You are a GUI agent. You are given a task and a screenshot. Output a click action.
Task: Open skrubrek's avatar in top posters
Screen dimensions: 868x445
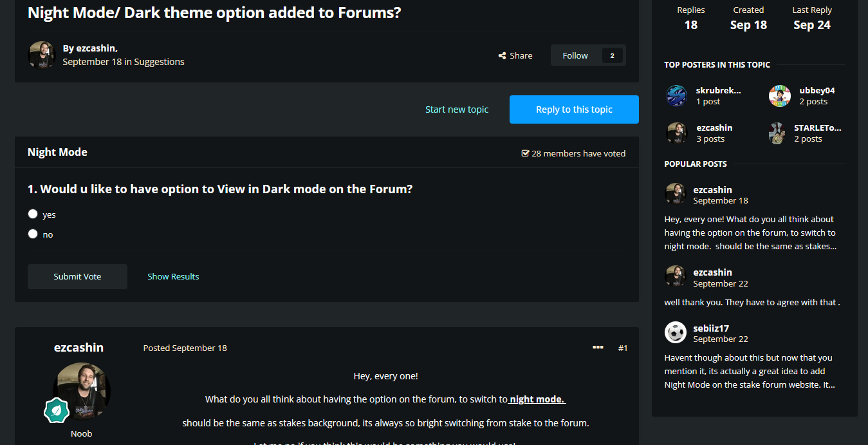pos(677,96)
